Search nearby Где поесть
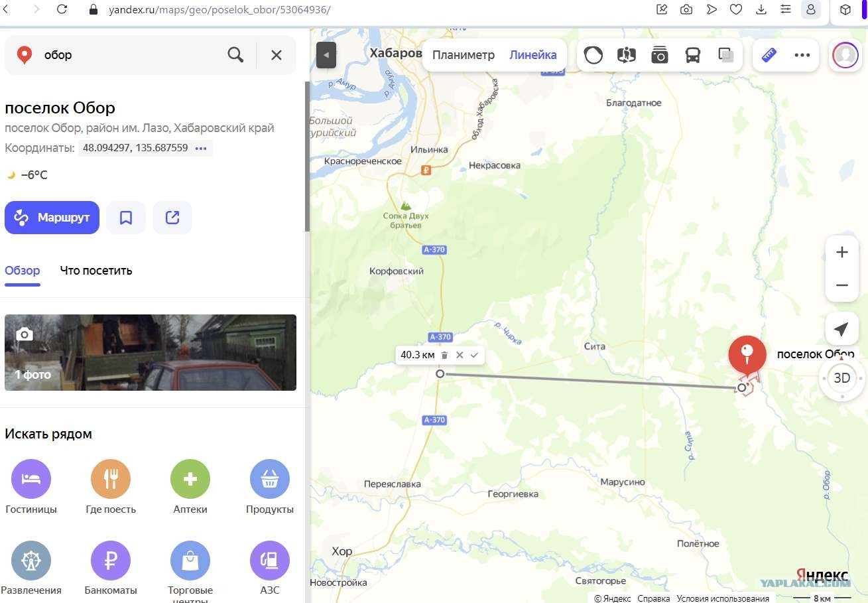This screenshot has width=868, height=603. click(111, 488)
